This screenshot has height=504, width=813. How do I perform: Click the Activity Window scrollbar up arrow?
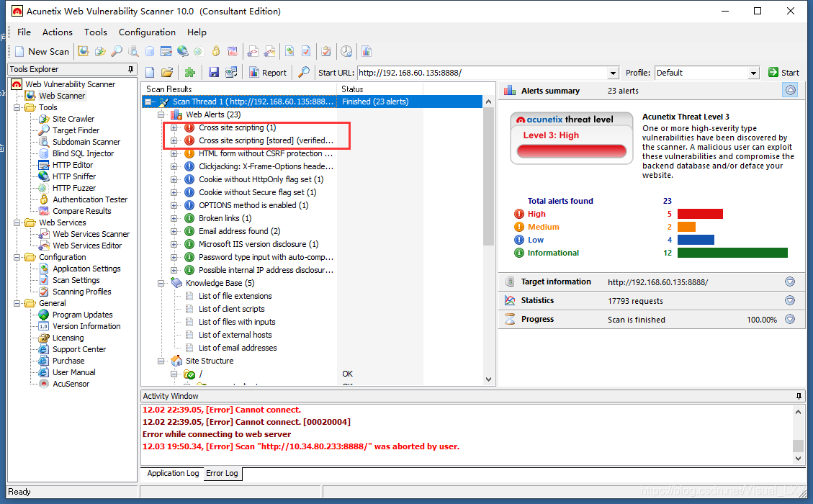[798, 412]
